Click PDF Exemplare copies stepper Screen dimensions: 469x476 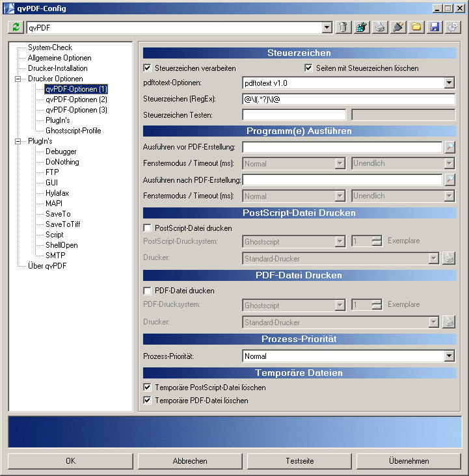pyautogui.click(x=377, y=304)
